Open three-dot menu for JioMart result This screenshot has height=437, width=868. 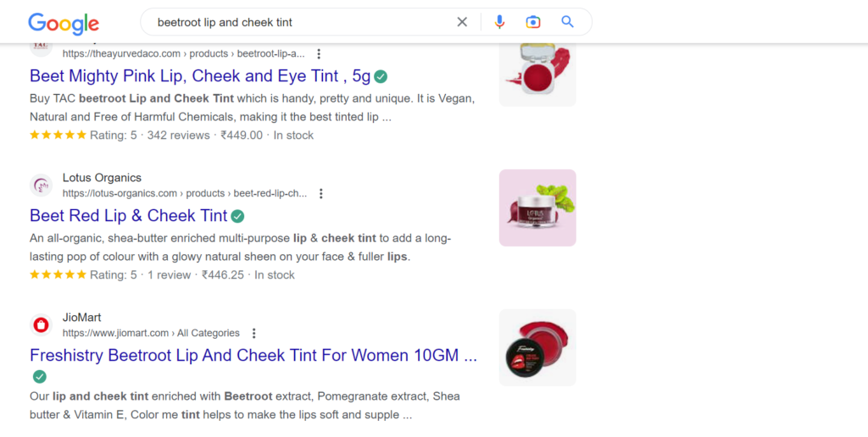[253, 333]
